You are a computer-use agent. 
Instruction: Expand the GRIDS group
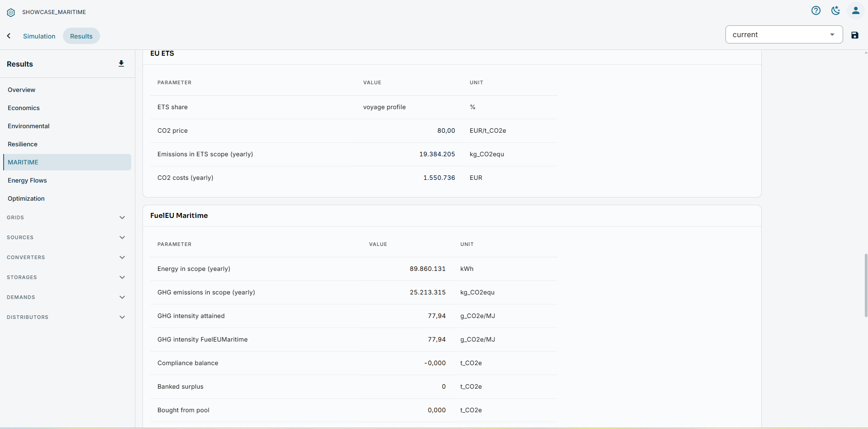point(66,217)
